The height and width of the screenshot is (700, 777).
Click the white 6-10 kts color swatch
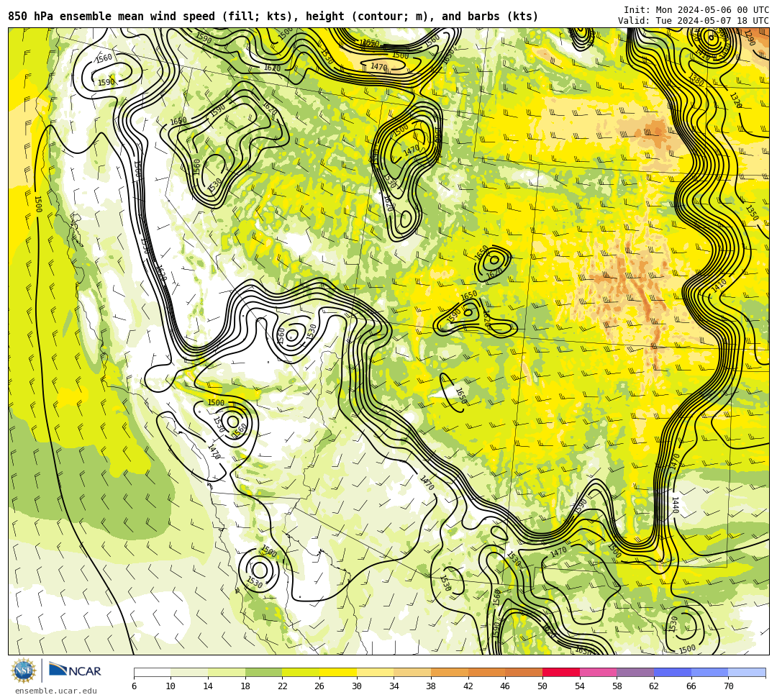tap(153, 672)
